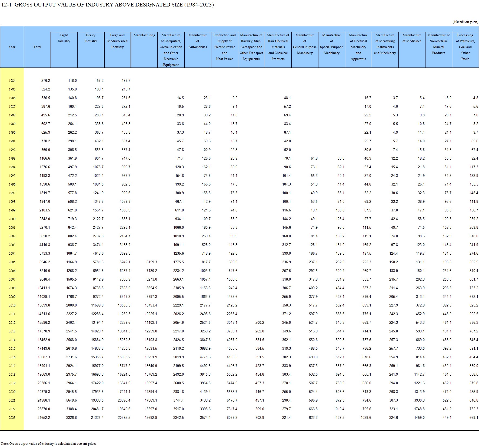This screenshot has width=479, height=448.
Task: Click Non-metallic Mineral value '522.0' for 2021
Action: pos(447,400)
